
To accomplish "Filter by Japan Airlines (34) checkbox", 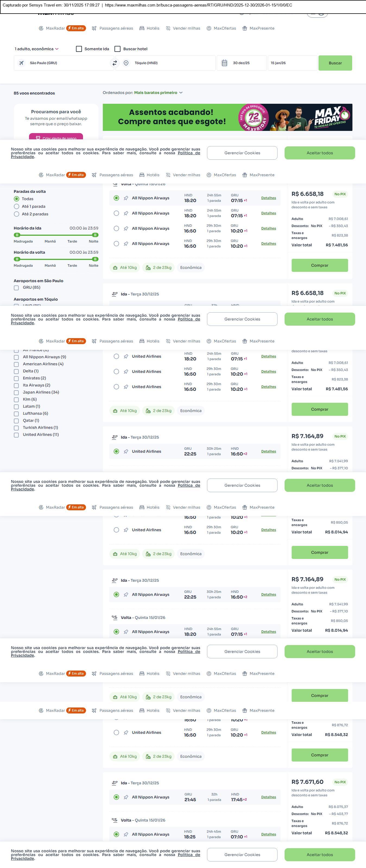I will coord(16,392).
